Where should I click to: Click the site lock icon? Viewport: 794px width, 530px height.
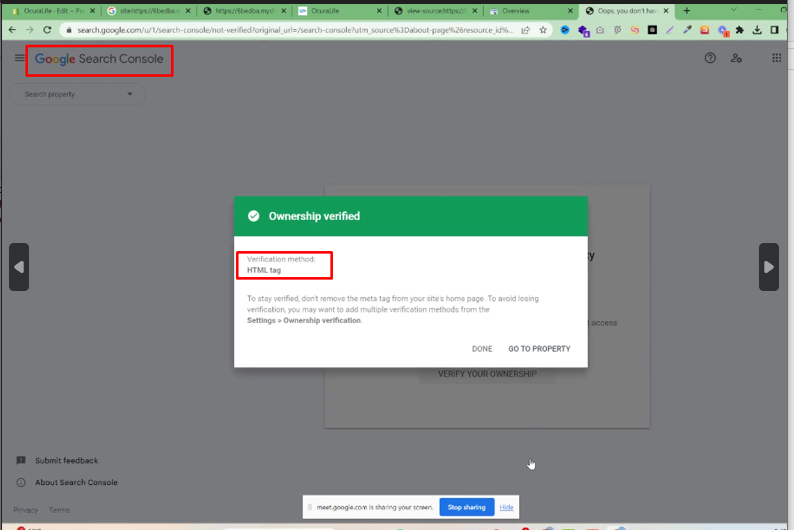pyautogui.click(x=69, y=30)
